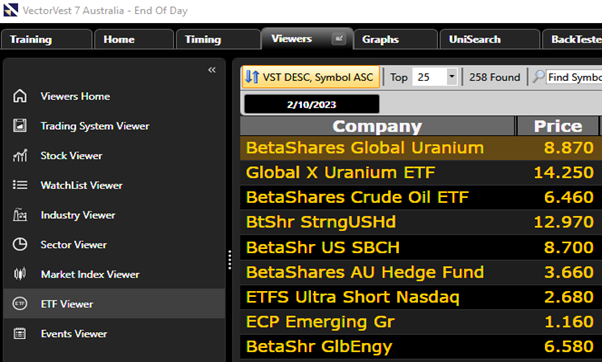Switch to the Graphs tab
Viewport: 602px width, 362px height.
pyautogui.click(x=395, y=40)
